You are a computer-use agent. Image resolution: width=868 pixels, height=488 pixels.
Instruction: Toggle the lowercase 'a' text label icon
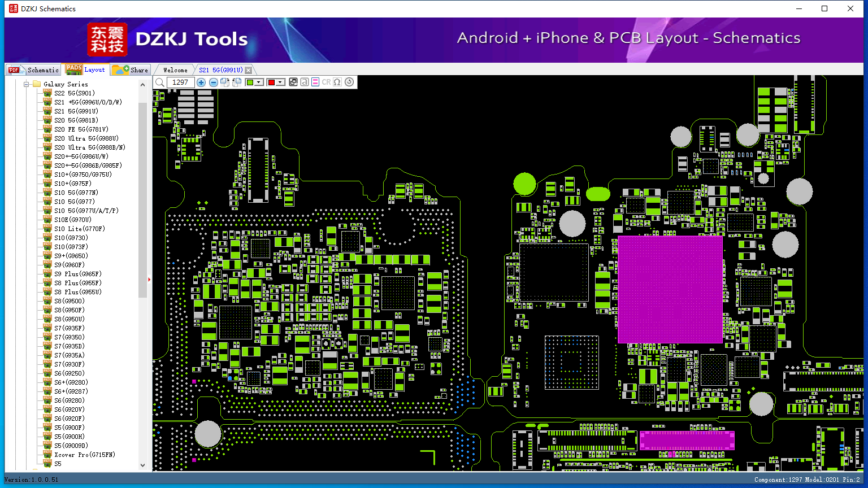pos(305,82)
